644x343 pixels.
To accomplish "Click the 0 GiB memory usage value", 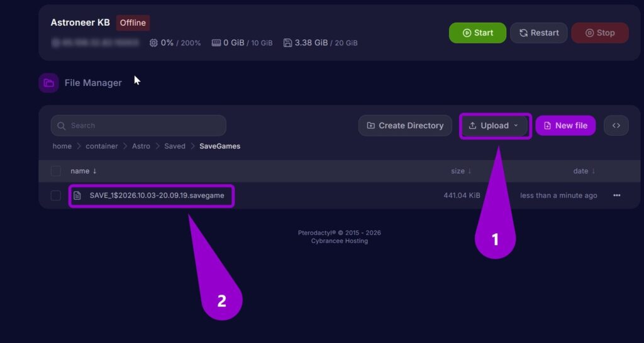I will [234, 43].
